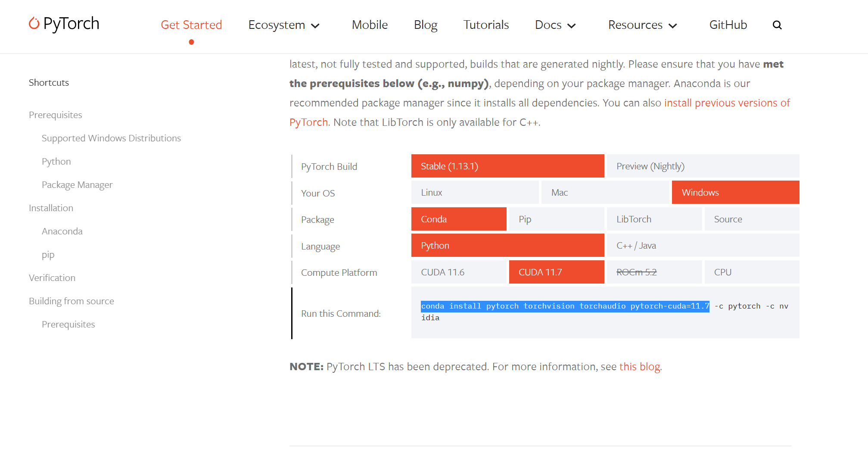This screenshot has width=868, height=465.
Task: Jump to Anaconda in Shortcuts sidebar
Action: [62, 231]
